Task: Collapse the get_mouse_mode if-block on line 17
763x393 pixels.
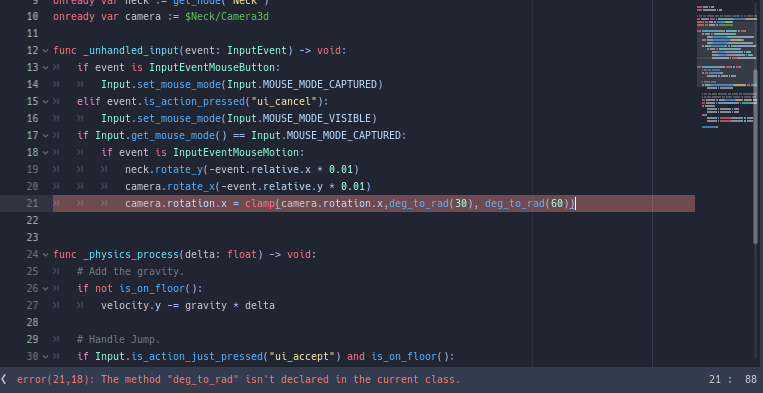Action: coord(45,135)
